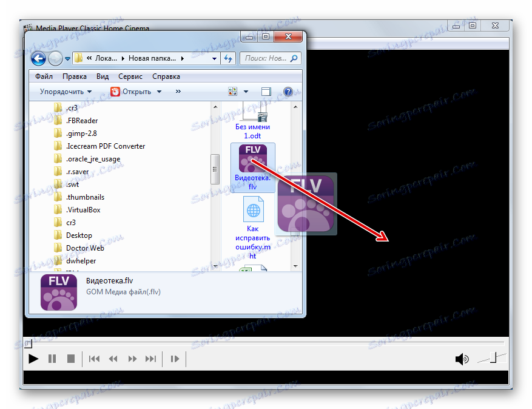Go back with Explorer Back arrow
532x409 pixels.
38,59
